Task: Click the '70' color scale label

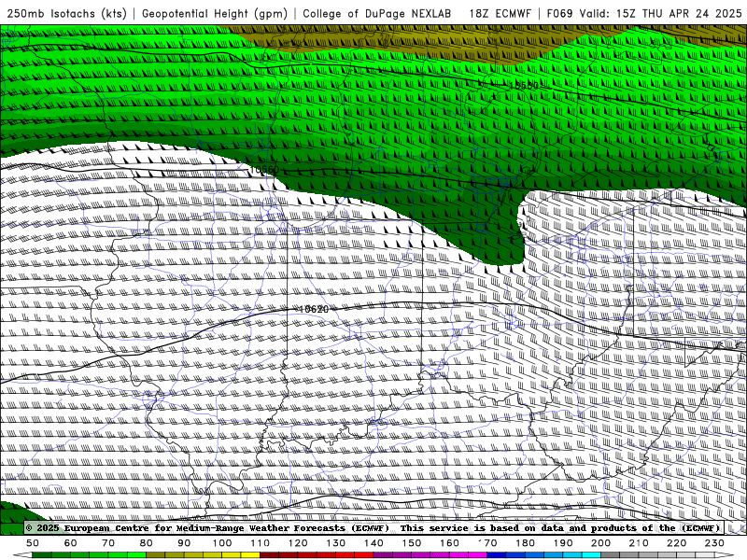Action: 108,543
